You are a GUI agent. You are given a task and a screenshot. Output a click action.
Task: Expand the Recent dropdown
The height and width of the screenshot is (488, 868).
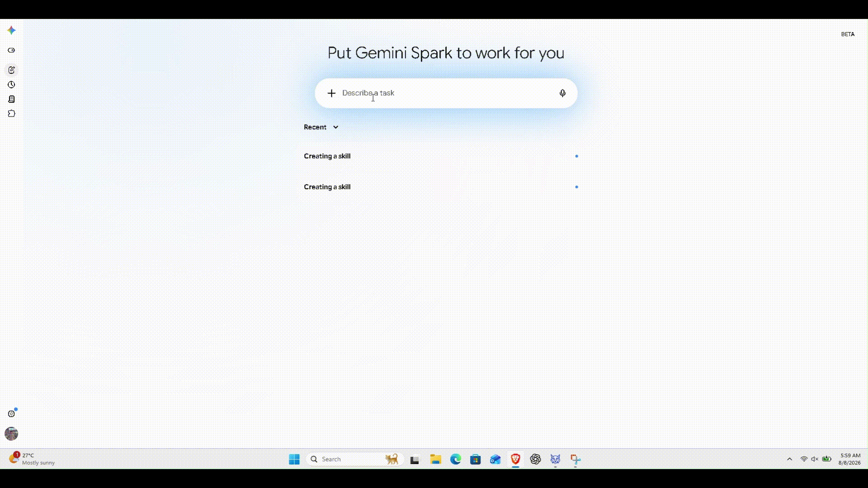point(321,127)
